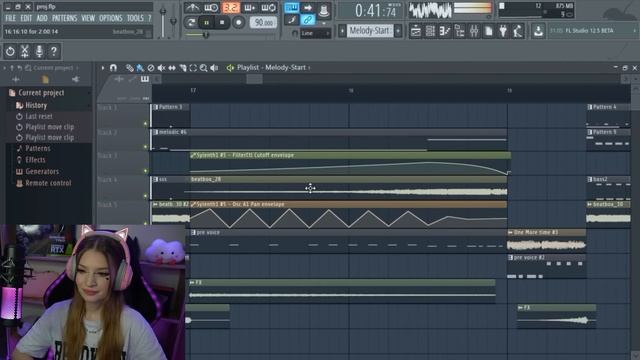
Task: Select previous pattern arrow left of Melody-Start
Action: point(342,31)
